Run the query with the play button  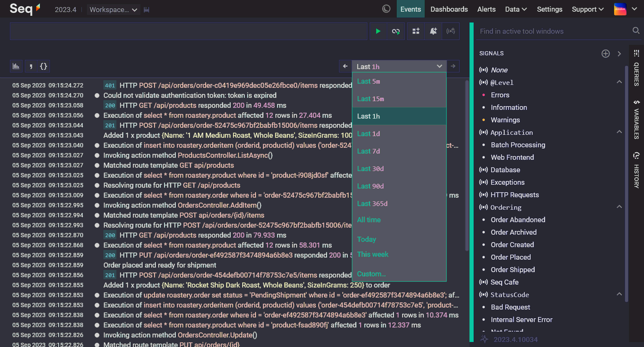point(378,31)
